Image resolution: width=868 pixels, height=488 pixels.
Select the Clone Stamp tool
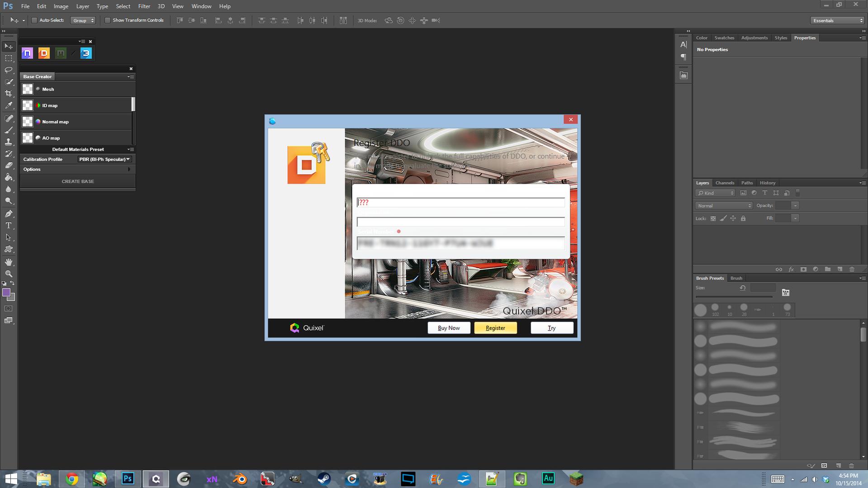tap(9, 142)
